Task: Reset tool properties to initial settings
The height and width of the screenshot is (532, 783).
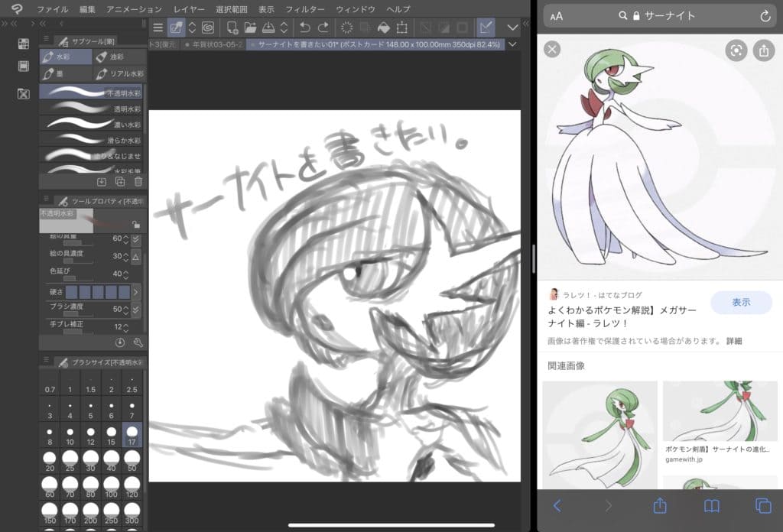Action: point(120,343)
